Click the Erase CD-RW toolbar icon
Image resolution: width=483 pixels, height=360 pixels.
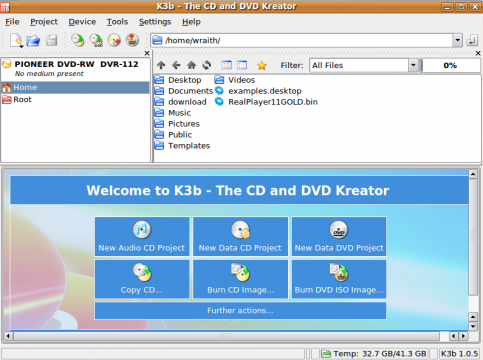point(114,40)
